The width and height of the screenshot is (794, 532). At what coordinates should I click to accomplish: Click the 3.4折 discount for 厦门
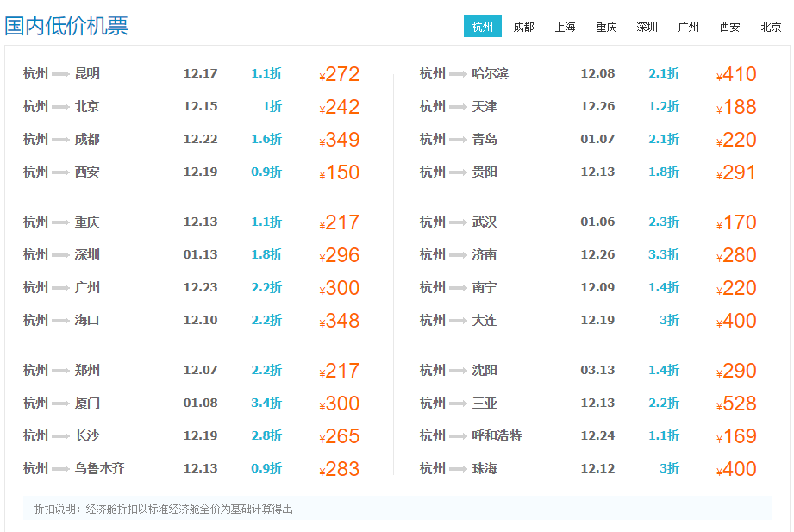(x=266, y=403)
